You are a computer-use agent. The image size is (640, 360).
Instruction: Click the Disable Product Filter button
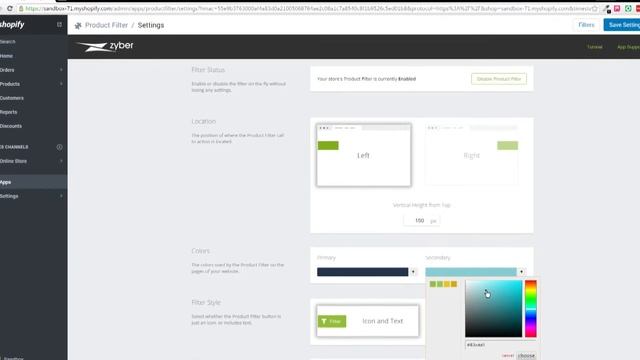pyautogui.click(x=499, y=79)
